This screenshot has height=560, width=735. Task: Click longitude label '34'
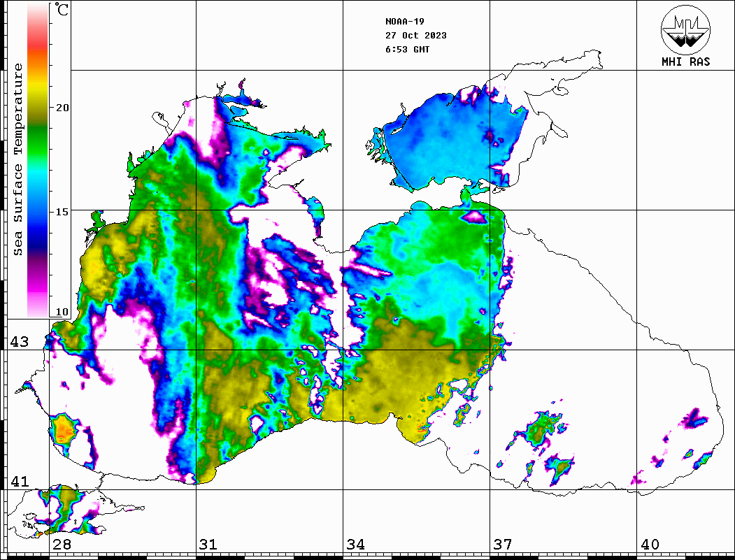pos(356,545)
